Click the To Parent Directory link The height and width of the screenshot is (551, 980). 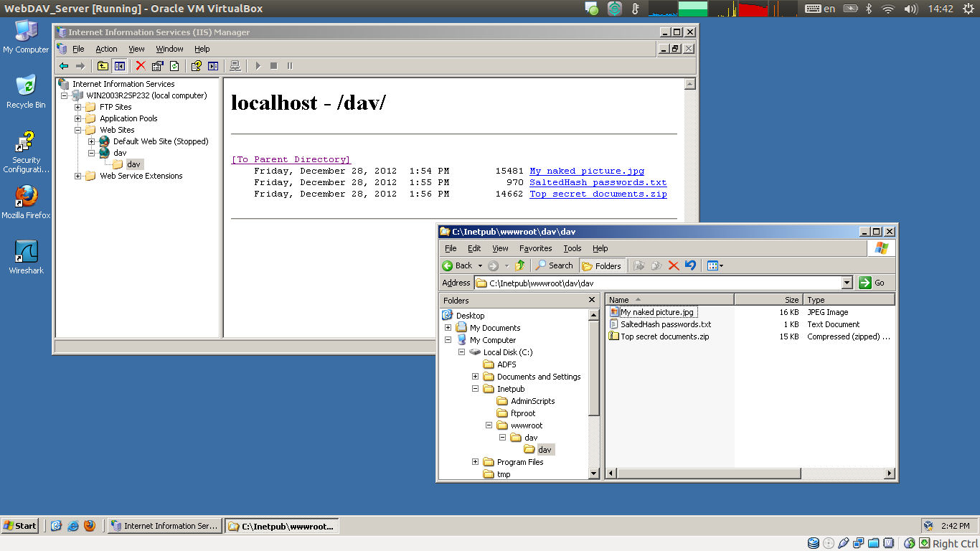click(291, 159)
